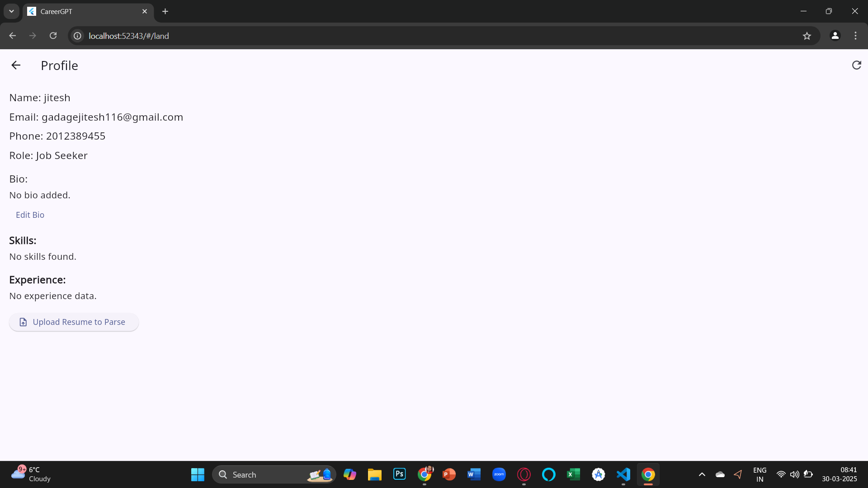Open a new tab with plus button
Image resolution: width=868 pixels, height=488 pixels.
(165, 11)
